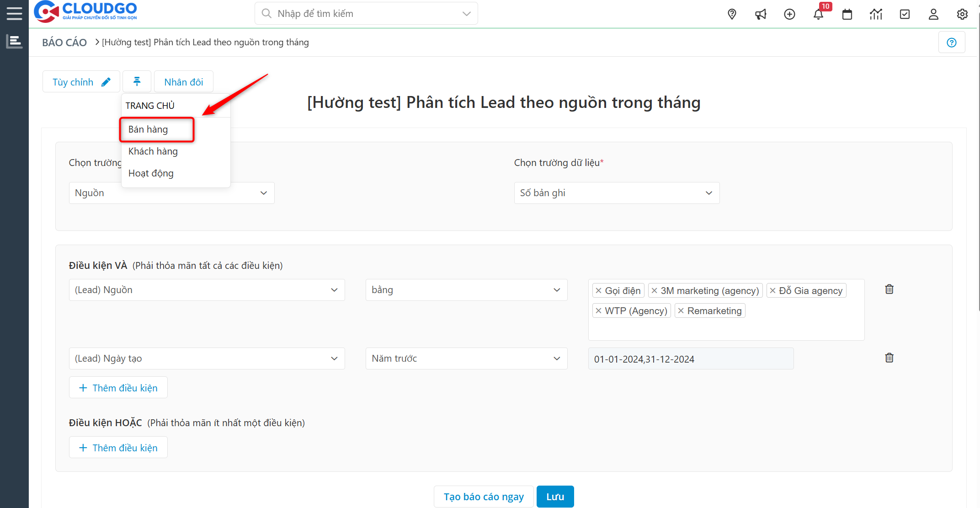Click the hamburger menu in the sidebar
Viewport: 980px width, 508px height.
coord(14,13)
